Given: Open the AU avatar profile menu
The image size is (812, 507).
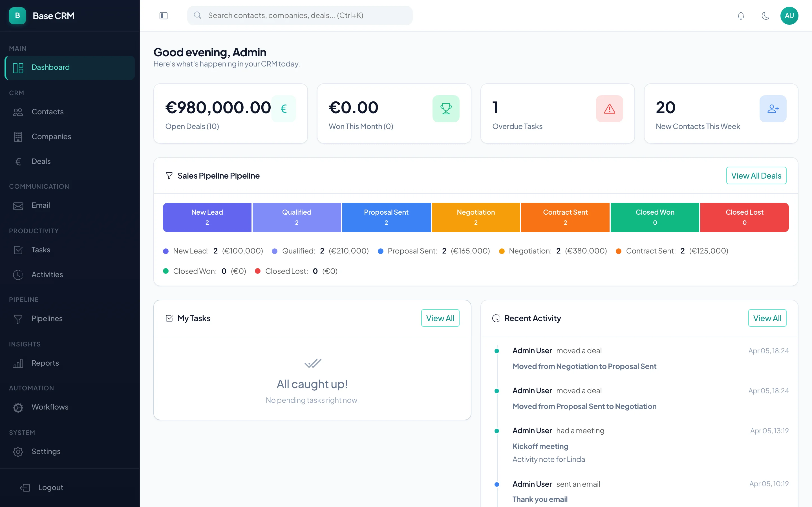Looking at the screenshot, I should tap(789, 15).
